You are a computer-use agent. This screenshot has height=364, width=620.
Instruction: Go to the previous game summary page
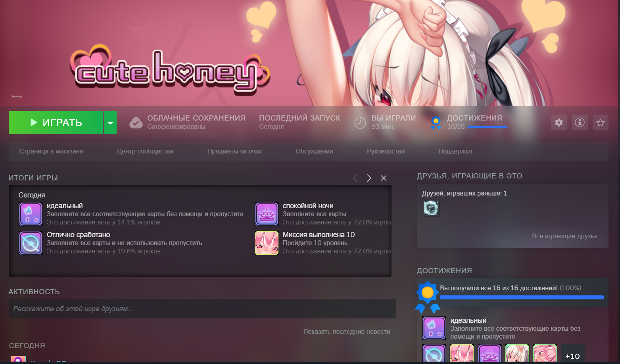[355, 178]
